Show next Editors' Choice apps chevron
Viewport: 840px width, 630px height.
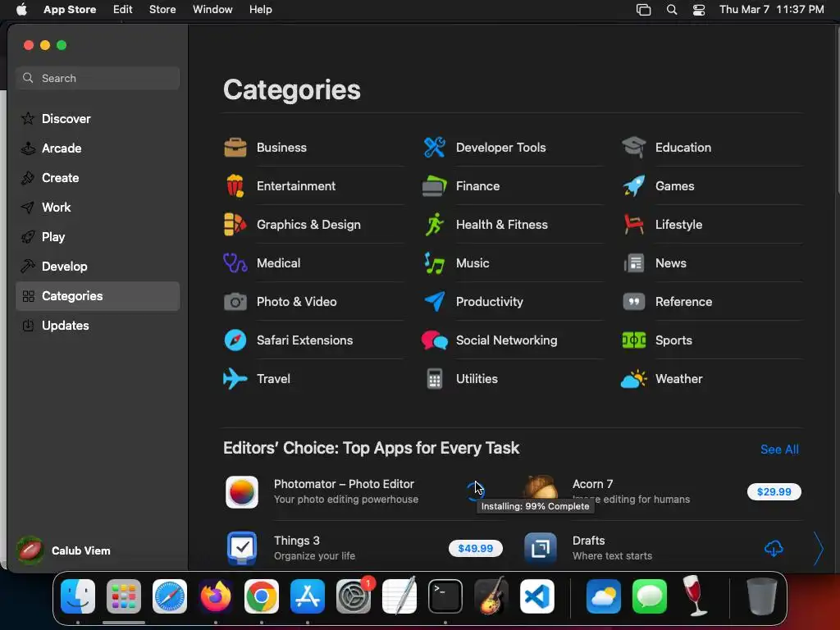coord(818,549)
